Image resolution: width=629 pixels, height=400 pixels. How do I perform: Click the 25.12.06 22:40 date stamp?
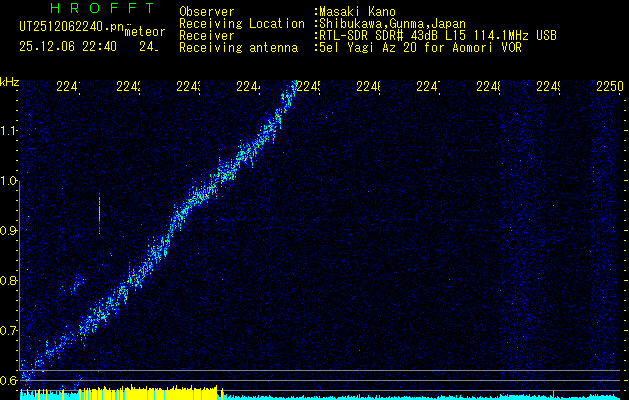click(x=68, y=46)
